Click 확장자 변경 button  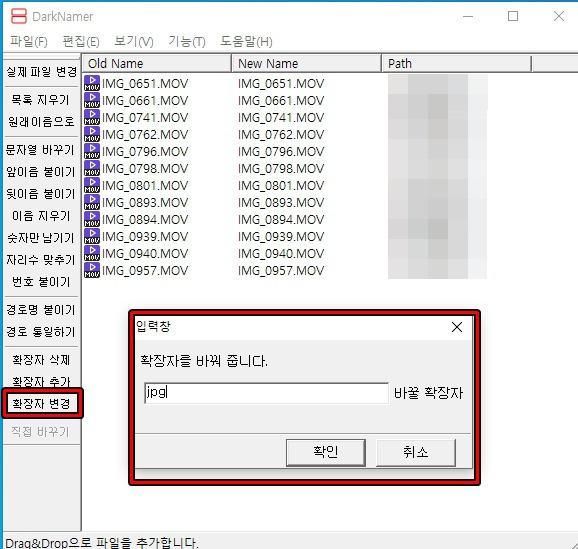coord(41,403)
